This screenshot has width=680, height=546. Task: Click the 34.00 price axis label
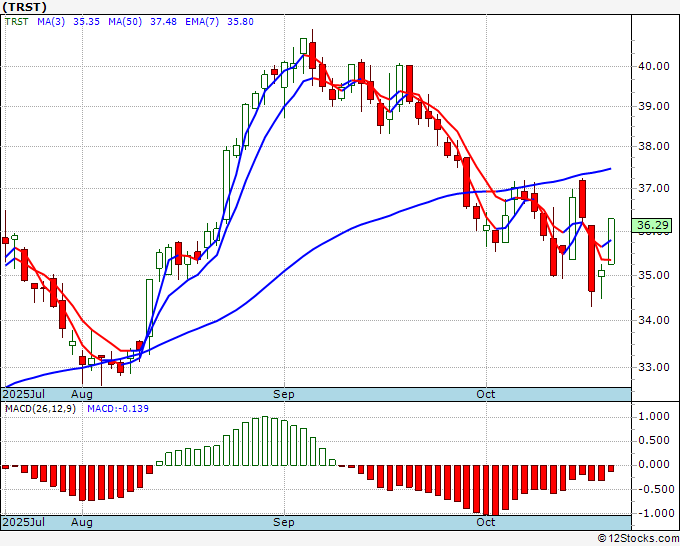pyautogui.click(x=653, y=320)
